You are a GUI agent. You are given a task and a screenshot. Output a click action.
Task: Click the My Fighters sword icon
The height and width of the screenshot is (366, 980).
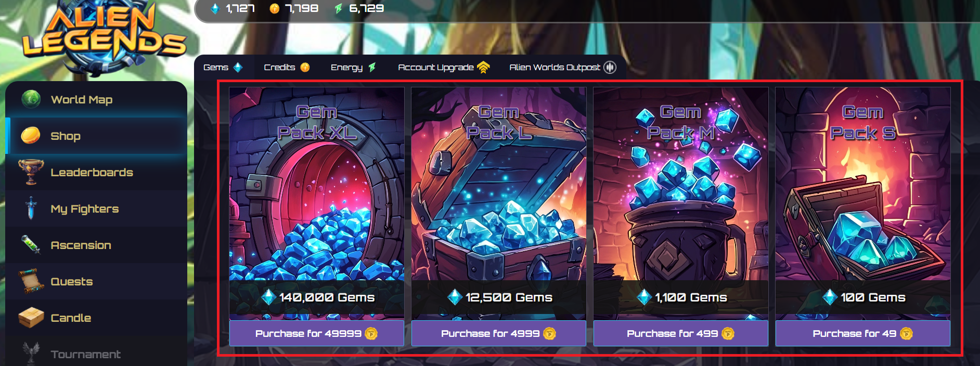31,208
